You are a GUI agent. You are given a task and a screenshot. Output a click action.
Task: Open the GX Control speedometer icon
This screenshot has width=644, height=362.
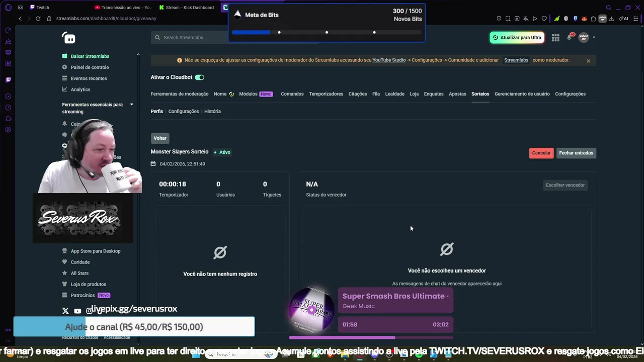tap(8, 30)
